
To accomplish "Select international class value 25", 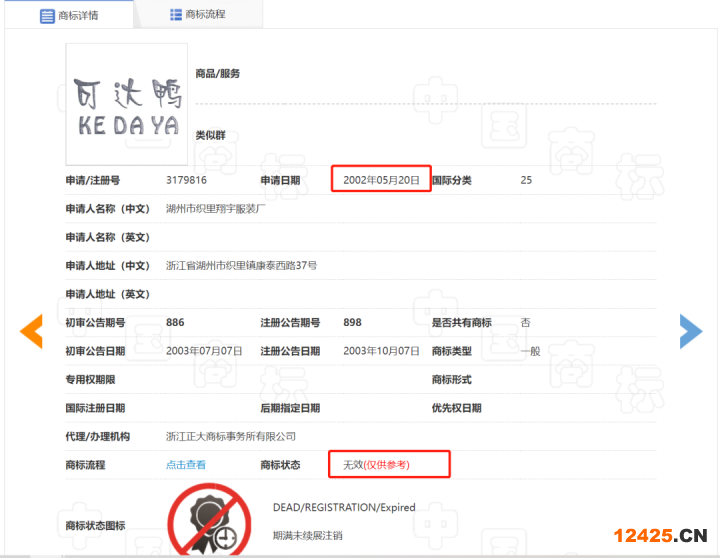I will coord(526,180).
